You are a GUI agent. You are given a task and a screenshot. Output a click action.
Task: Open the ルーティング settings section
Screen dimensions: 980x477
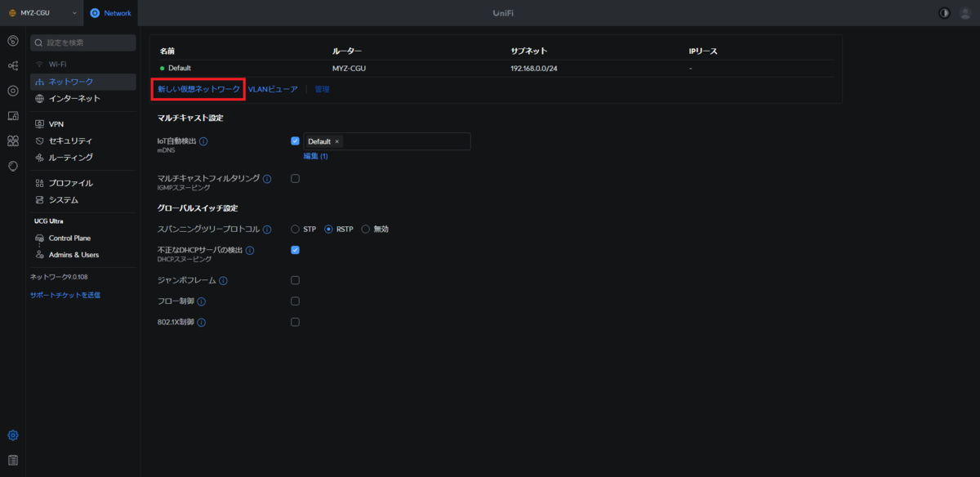click(x=83, y=158)
